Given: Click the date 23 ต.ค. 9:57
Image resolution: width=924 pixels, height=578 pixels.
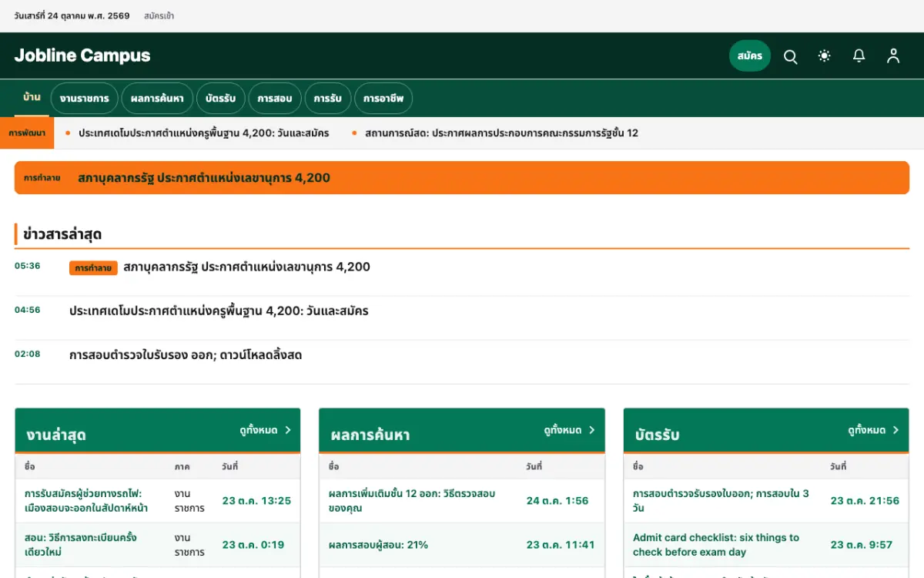Looking at the screenshot, I should coord(862,545).
